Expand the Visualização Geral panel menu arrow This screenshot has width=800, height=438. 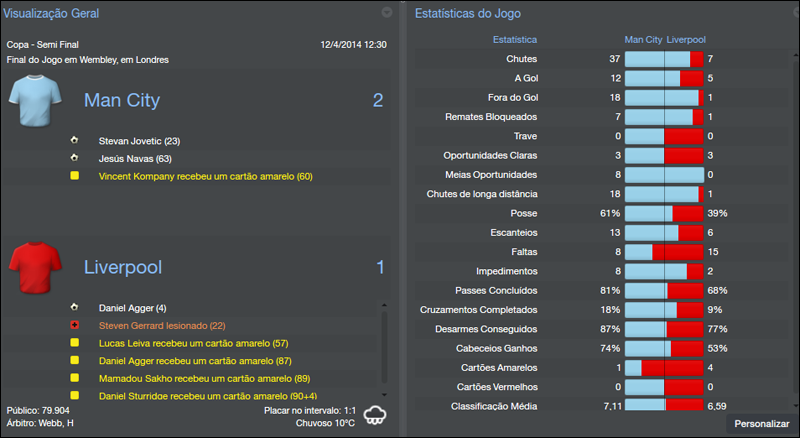point(387,13)
